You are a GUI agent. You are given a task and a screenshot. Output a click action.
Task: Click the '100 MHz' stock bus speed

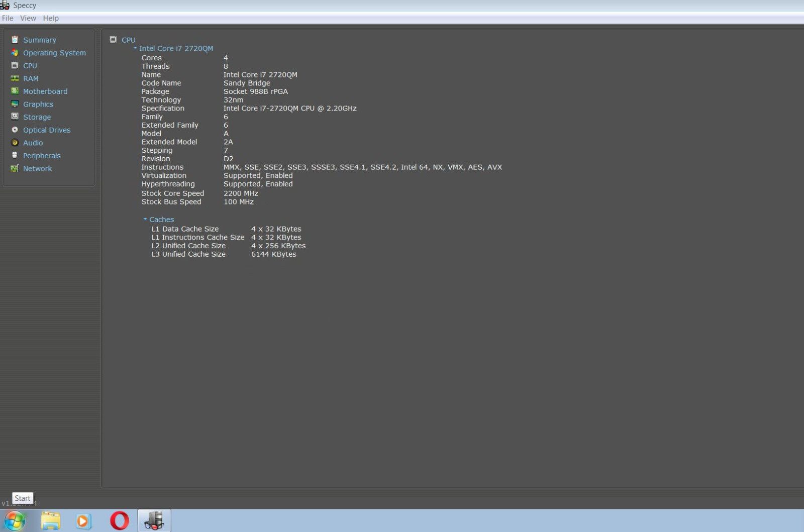[x=239, y=202]
